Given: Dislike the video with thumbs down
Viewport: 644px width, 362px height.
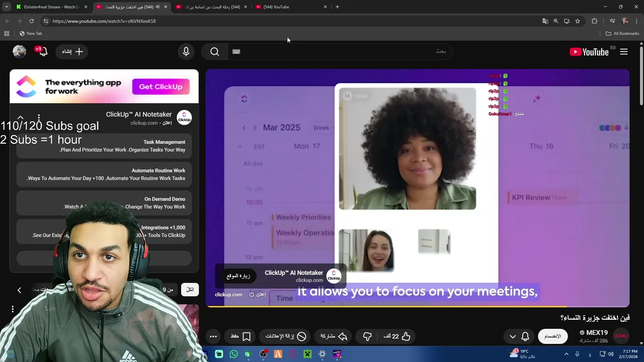Looking at the screenshot, I should (367, 336).
